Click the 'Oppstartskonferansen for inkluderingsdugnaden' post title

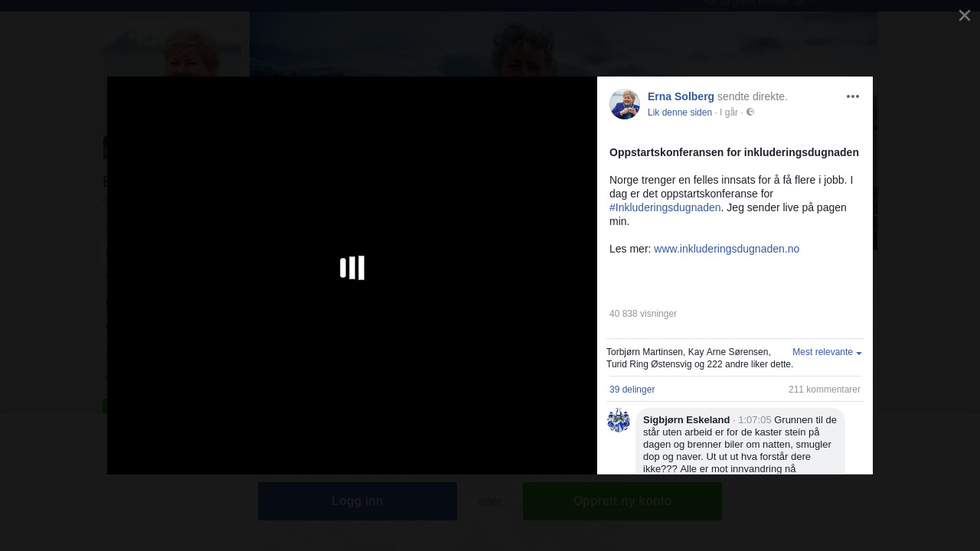coord(734,152)
